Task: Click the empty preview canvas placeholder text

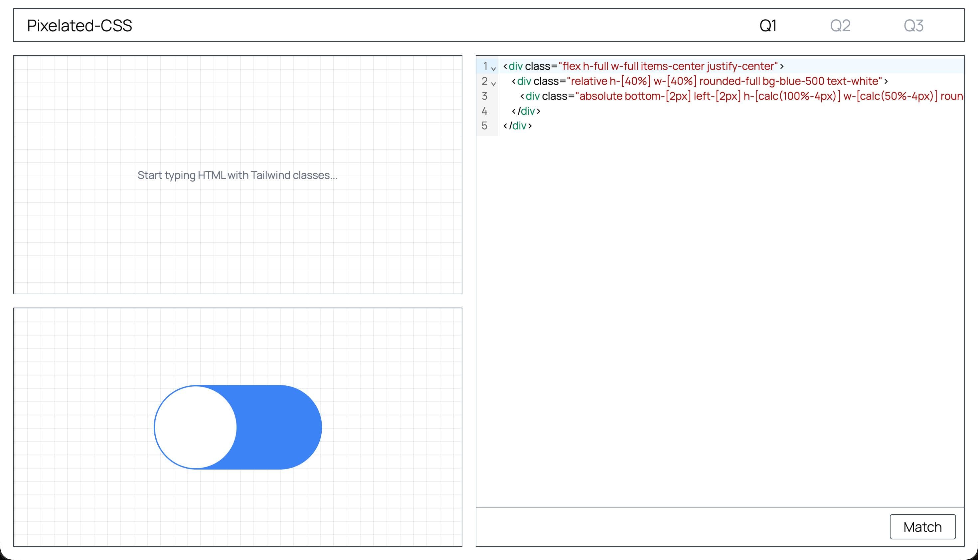Action: tap(238, 175)
